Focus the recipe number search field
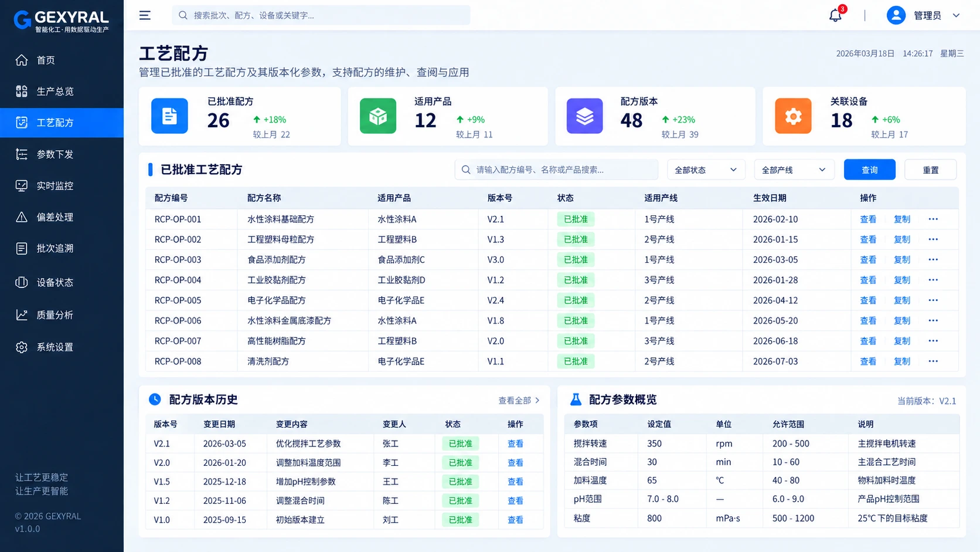This screenshot has height=552, width=980. pos(556,170)
